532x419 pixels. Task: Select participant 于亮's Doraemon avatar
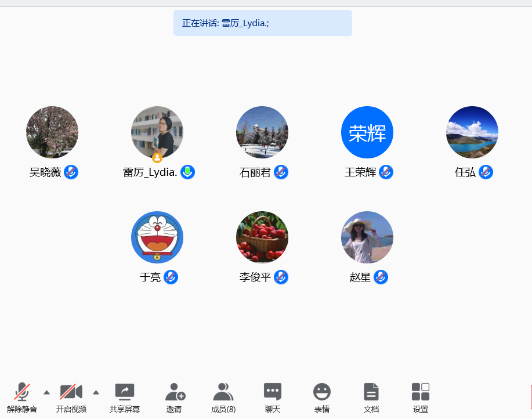[x=157, y=237]
